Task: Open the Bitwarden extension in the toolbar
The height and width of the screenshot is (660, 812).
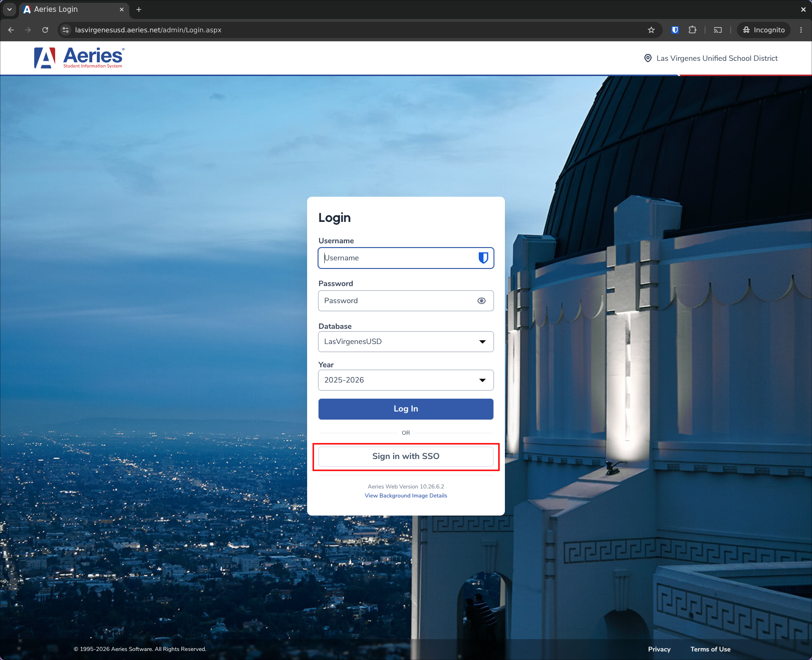Action: click(x=675, y=30)
